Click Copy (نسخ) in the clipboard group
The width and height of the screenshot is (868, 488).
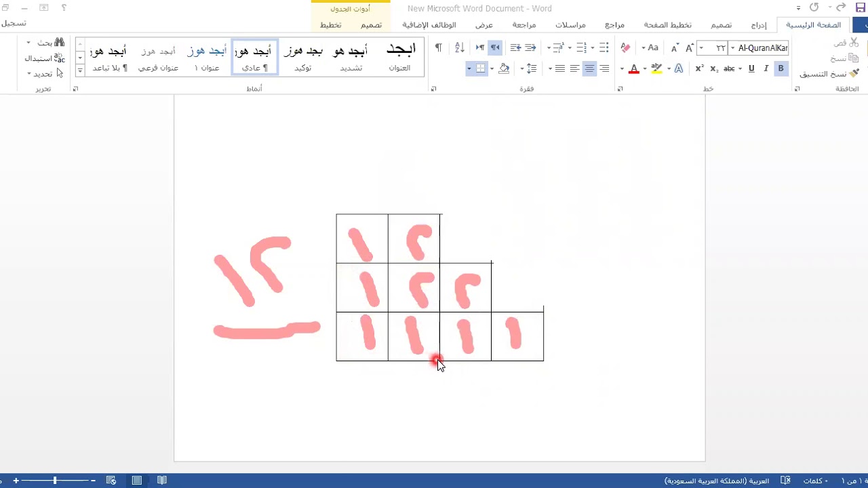(845, 58)
